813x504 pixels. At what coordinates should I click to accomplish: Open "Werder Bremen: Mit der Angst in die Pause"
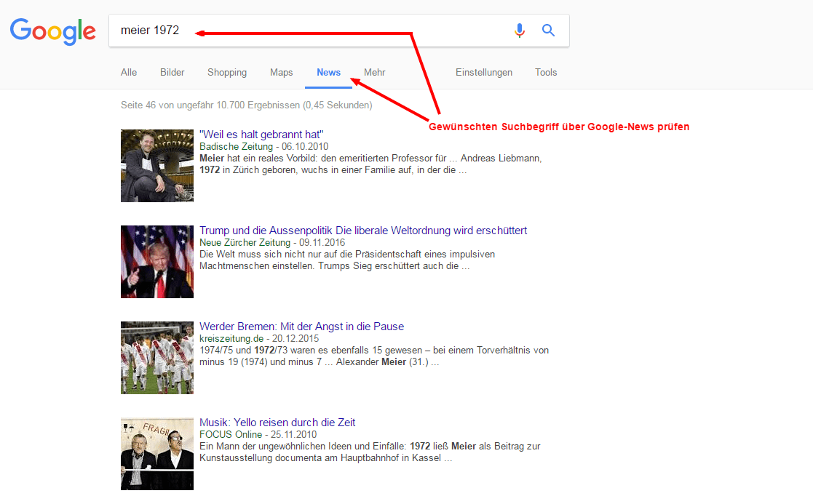pos(301,326)
